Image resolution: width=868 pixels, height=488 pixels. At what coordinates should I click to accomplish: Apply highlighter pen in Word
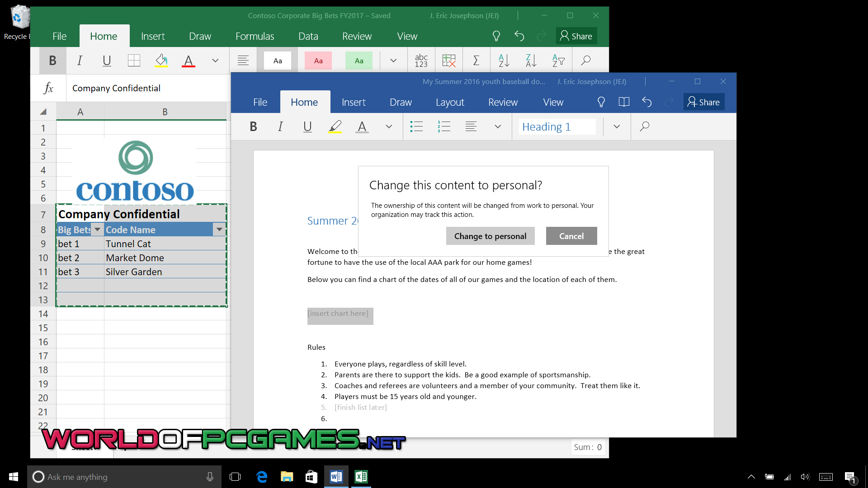[335, 127]
